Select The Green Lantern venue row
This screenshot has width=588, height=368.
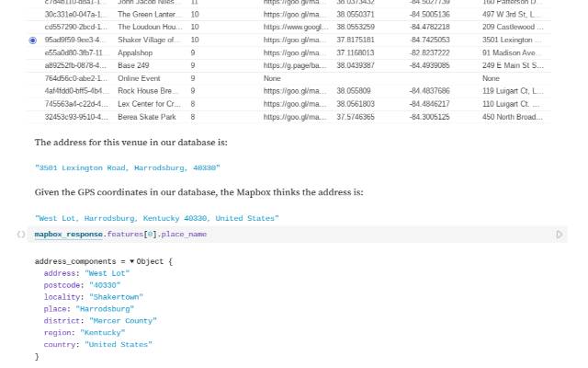[x=147, y=15]
